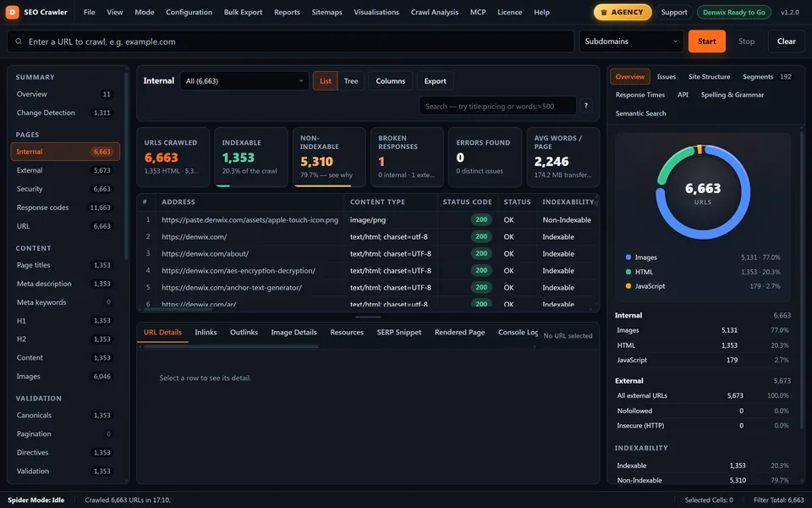Viewport: 812px width, 508px height.
Task: Open the Mode menu
Action: point(144,12)
